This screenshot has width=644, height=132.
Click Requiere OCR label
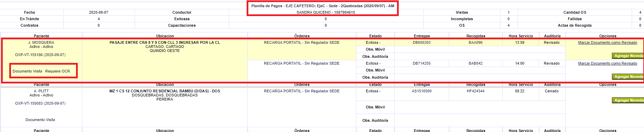58,71
